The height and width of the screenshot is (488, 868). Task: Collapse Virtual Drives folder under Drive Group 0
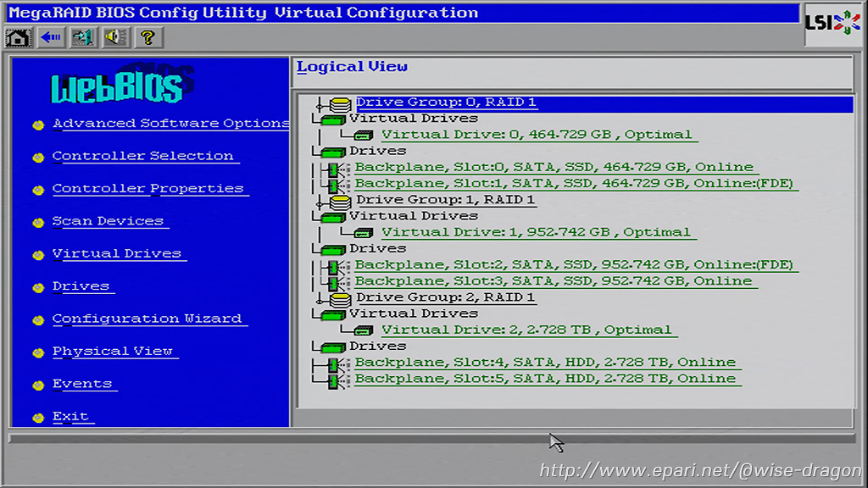click(333, 119)
